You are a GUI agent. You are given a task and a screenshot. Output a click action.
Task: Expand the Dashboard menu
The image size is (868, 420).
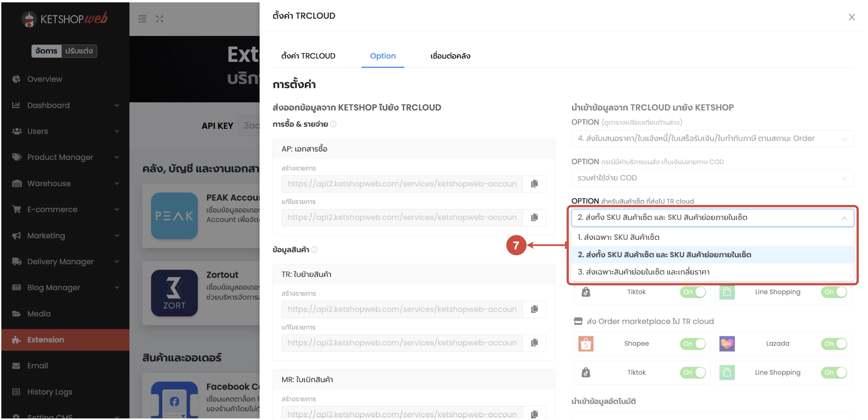pos(65,105)
